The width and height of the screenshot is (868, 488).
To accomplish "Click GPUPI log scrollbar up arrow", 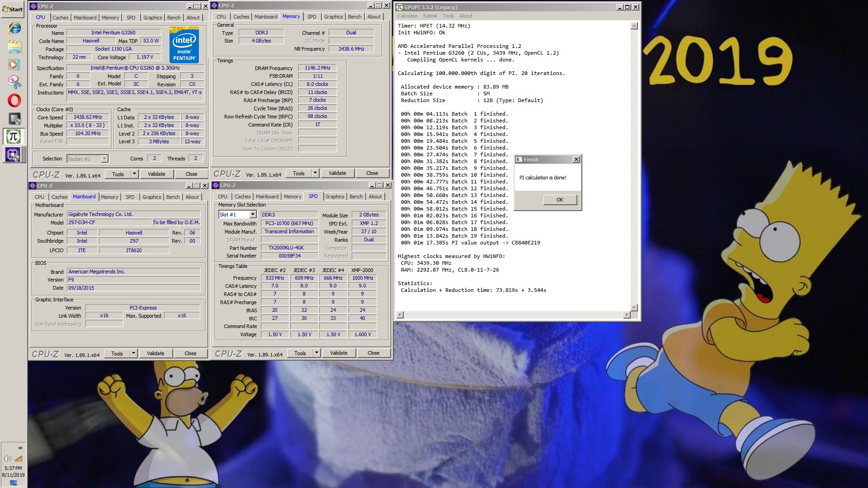I will [x=634, y=26].
